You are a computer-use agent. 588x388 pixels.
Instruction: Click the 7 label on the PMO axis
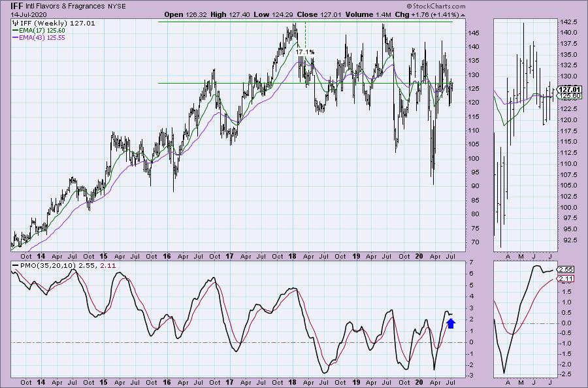pos(471,262)
